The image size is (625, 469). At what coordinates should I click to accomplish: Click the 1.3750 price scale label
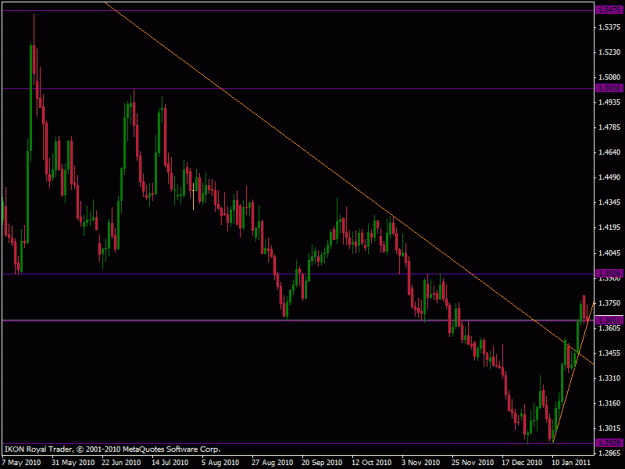pos(609,303)
